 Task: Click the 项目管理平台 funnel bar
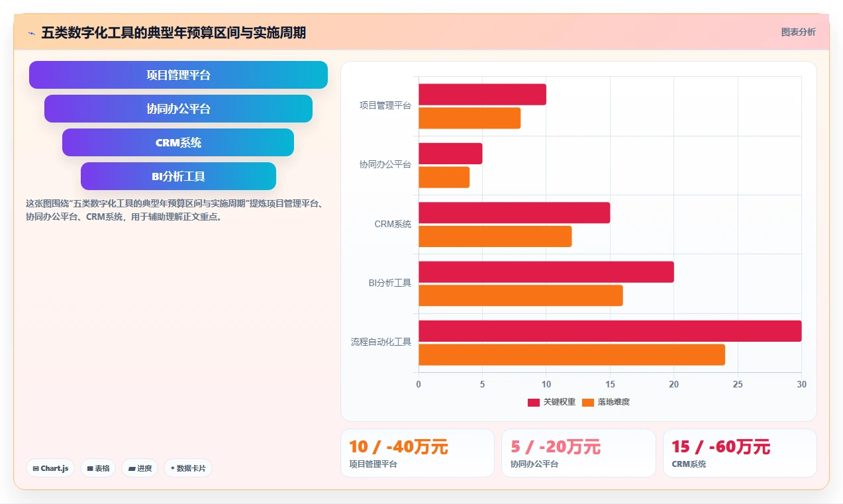click(178, 75)
